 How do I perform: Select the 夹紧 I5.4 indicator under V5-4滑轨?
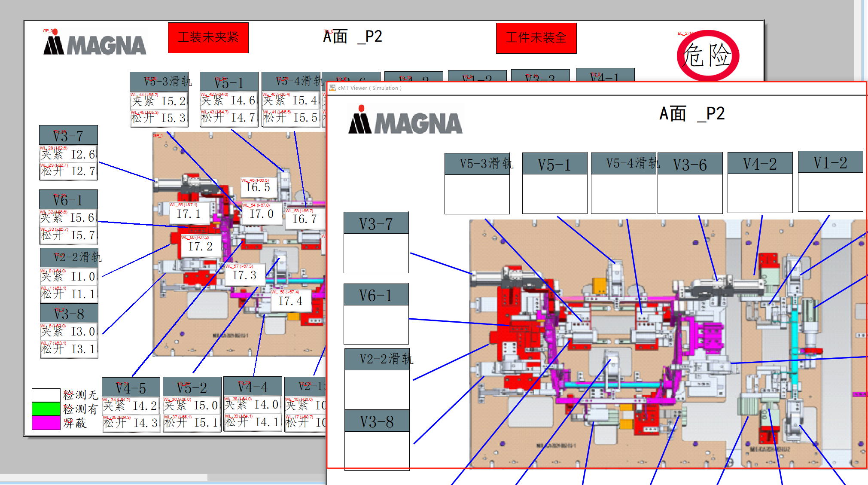[x=291, y=101]
